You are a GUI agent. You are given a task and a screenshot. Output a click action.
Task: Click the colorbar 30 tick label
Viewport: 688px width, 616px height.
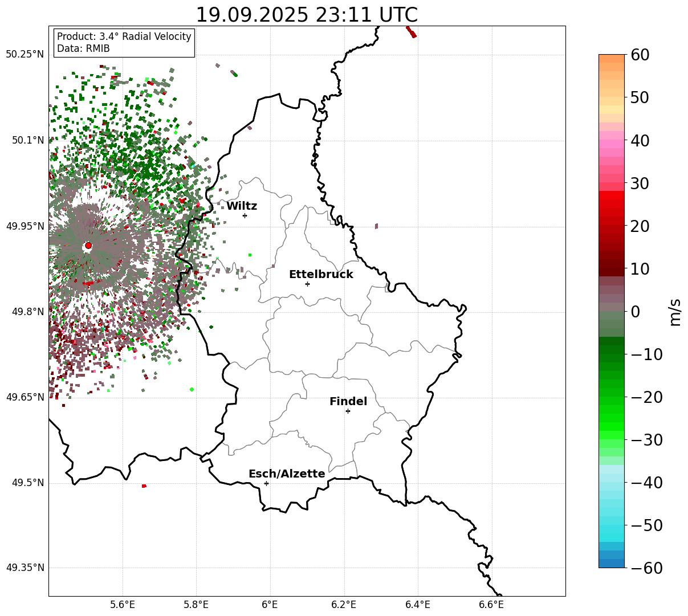(x=640, y=183)
